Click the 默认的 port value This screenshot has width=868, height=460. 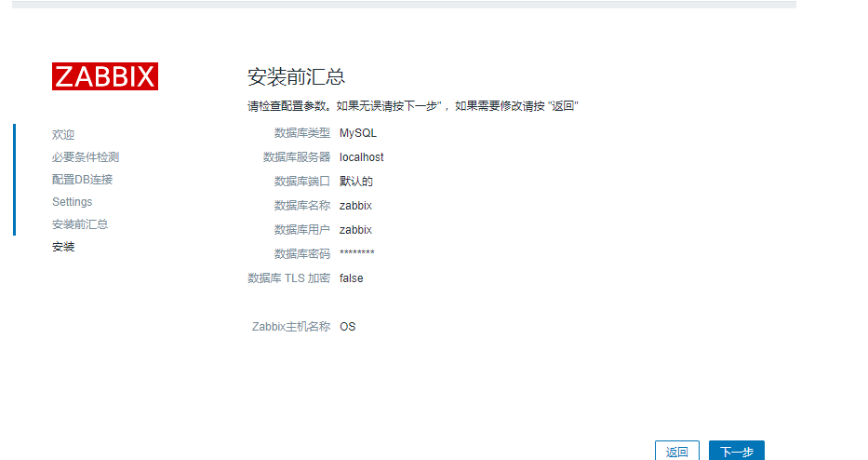(356, 182)
